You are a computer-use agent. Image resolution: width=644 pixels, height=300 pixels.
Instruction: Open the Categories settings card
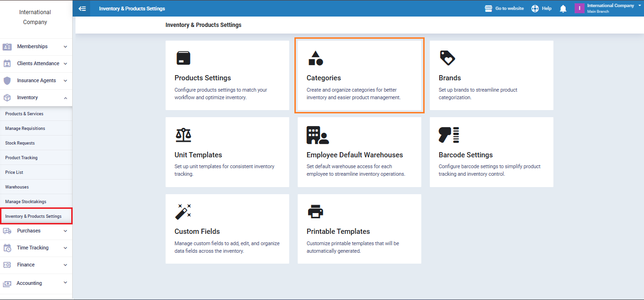coord(359,76)
